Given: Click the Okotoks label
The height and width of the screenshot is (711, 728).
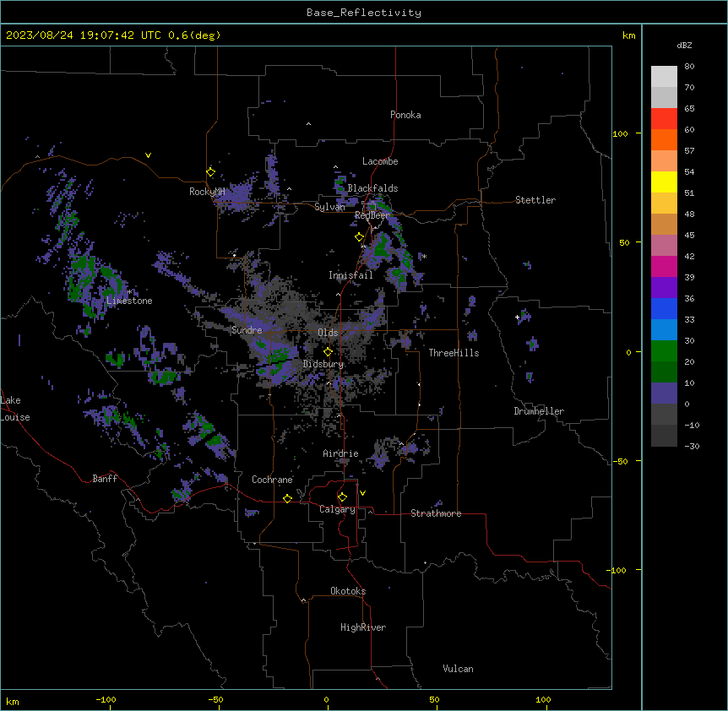Looking at the screenshot, I should point(348,591).
